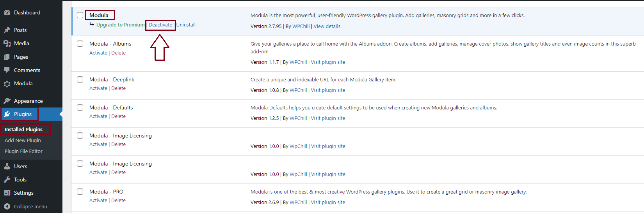This screenshot has height=213, width=644.
Task: Open View details for Modula
Action: coord(327,26)
